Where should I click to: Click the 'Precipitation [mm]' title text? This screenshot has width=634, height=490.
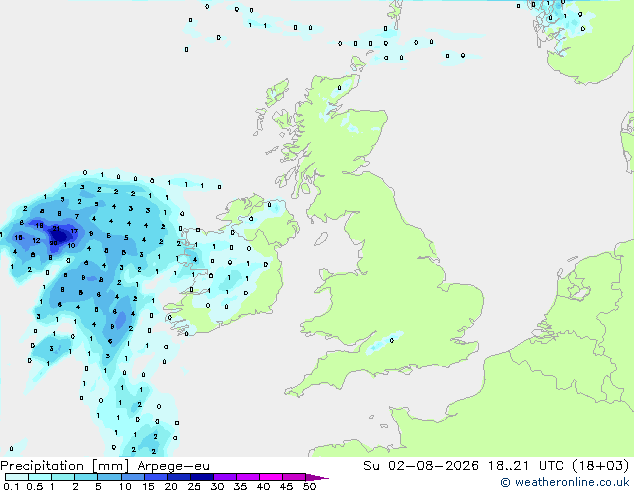coord(65,466)
